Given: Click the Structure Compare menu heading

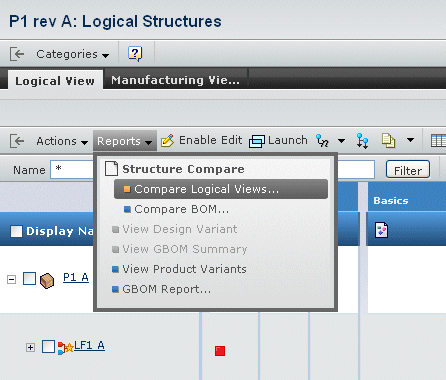Looking at the screenshot, I should [183, 169].
